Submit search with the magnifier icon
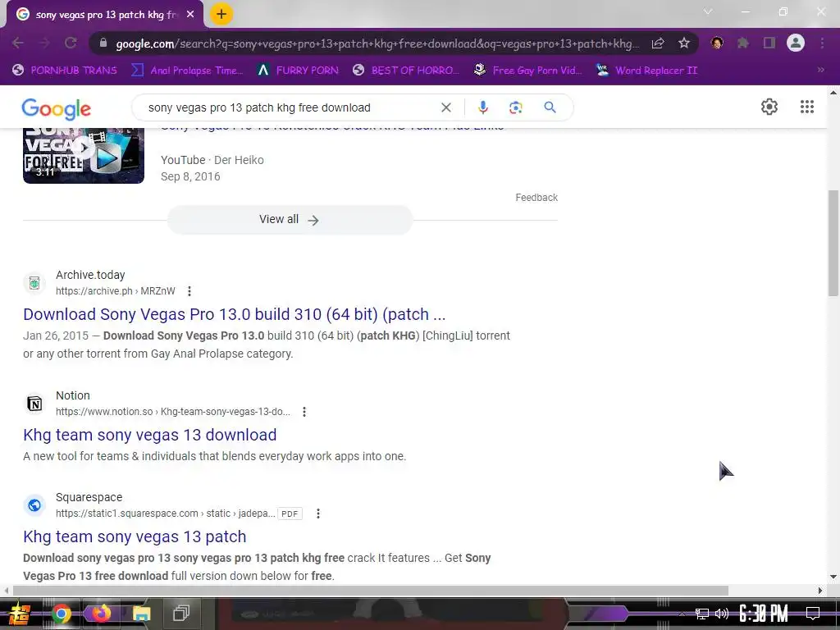 click(550, 107)
